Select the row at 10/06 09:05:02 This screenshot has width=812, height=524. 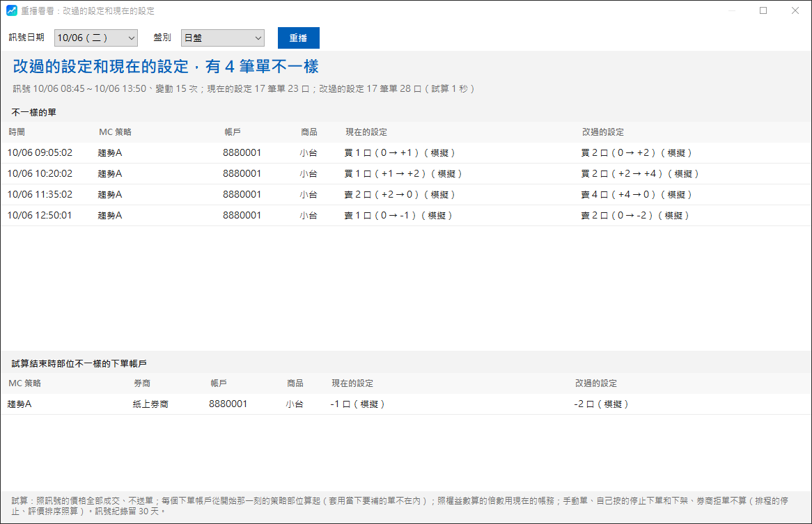[406, 152]
